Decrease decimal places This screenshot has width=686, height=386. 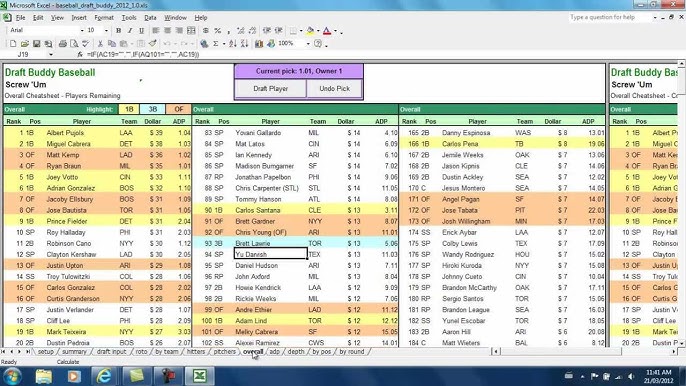click(x=252, y=30)
